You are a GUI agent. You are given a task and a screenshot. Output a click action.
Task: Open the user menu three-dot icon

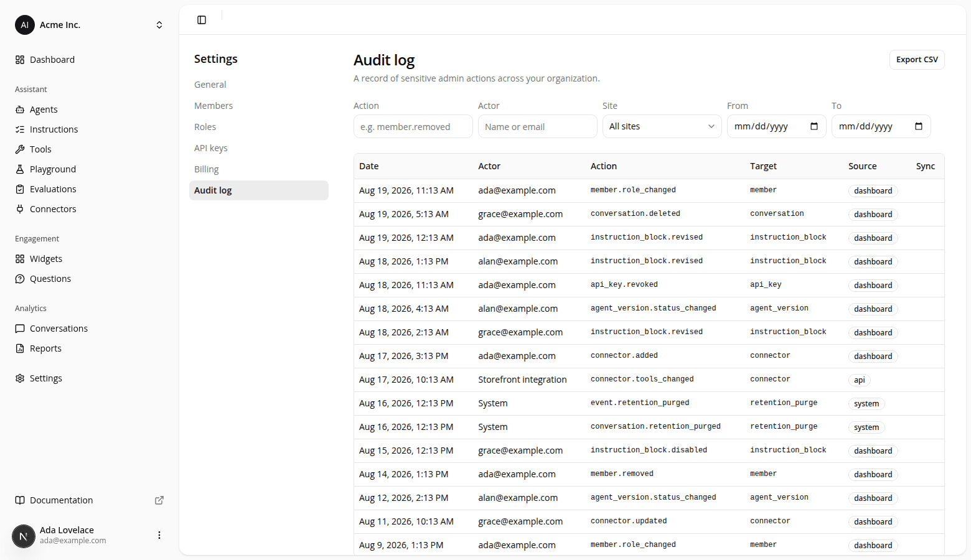(159, 535)
